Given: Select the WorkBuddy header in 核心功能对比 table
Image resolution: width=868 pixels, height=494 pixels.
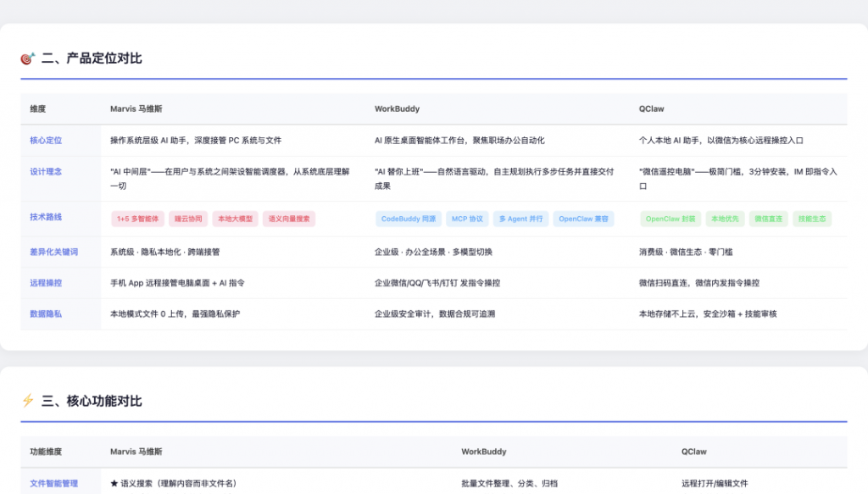Looking at the screenshot, I should point(484,452).
